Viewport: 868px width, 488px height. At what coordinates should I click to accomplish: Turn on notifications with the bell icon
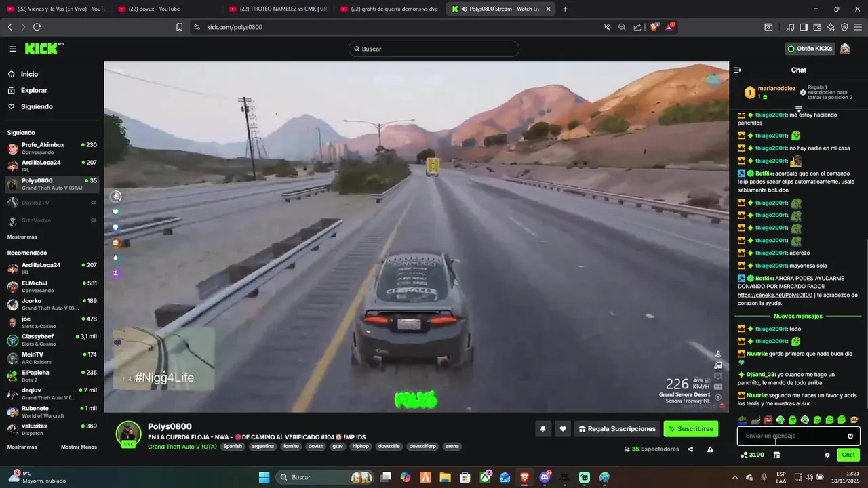[x=542, y=429]
